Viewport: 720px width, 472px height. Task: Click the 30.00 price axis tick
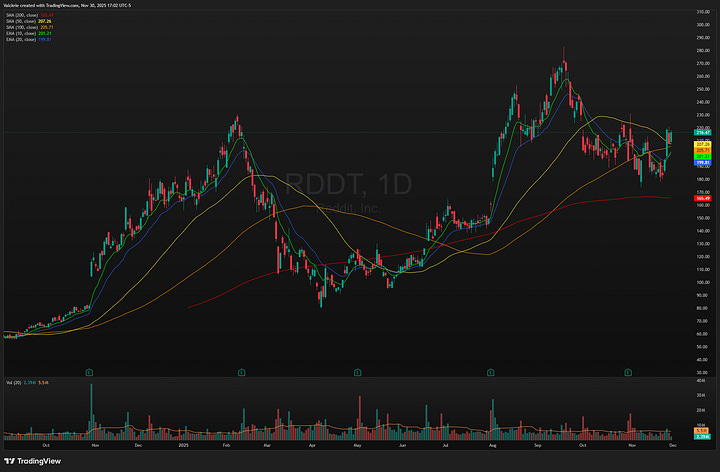[702, 372]
